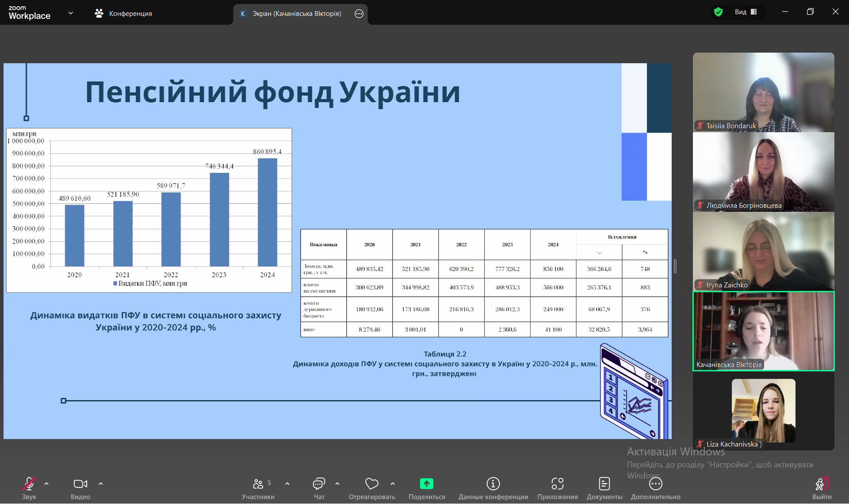The width and height of the screenshot is (849, 504).
Task: Open the Чат chat panel
Action: click(319, 484)
